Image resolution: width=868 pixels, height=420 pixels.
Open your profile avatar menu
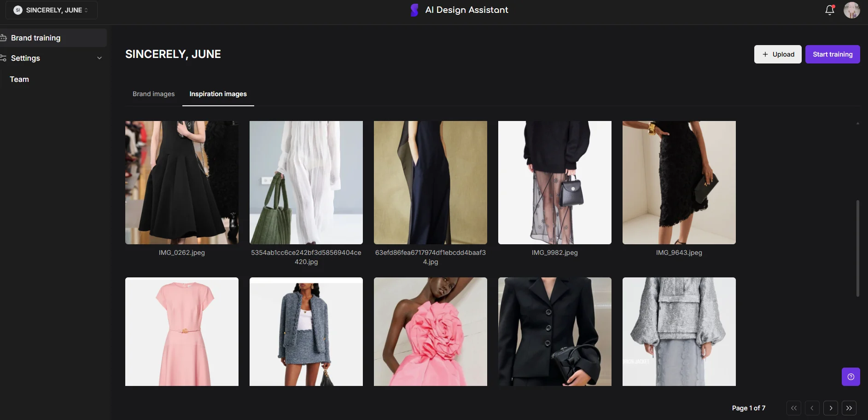click(852, 10)
